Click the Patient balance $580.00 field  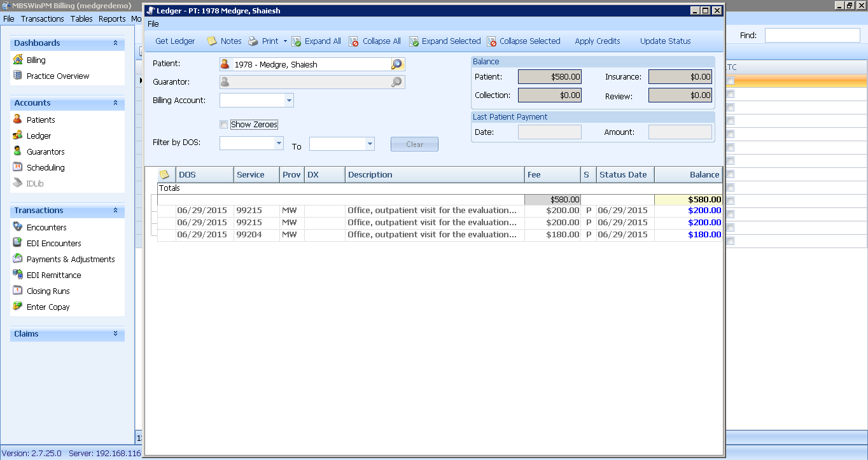coord(550,77)
